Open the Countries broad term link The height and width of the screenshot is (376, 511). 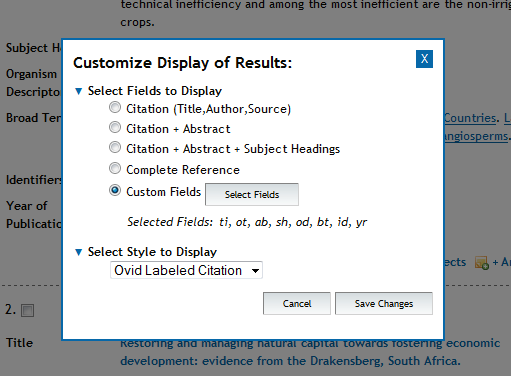pos(470,118)
